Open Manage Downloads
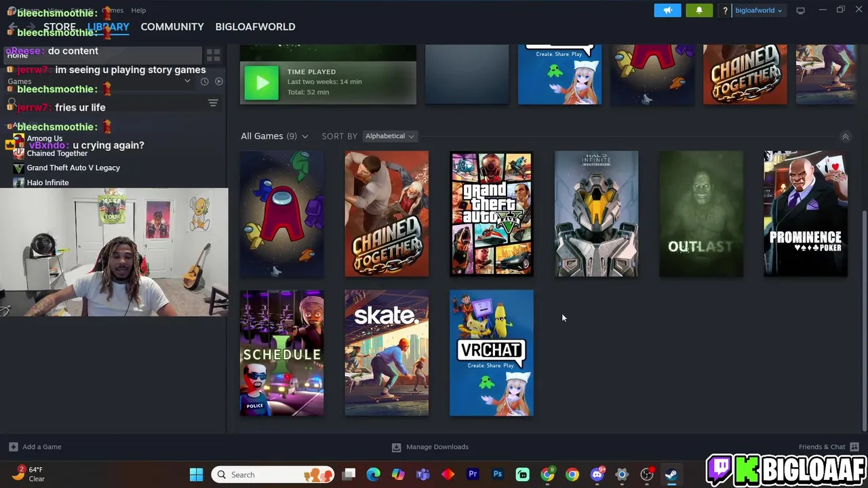868x488 pixels. (x=430, y=447)
